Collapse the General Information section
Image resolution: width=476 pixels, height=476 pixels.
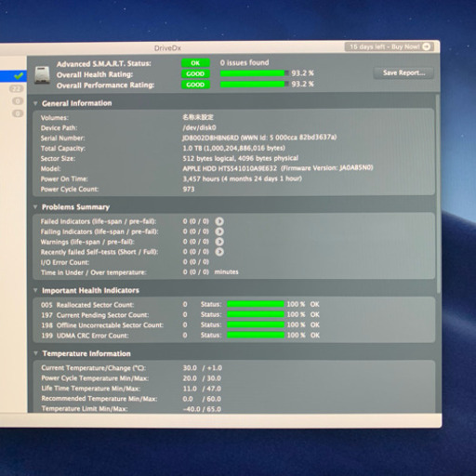[35, 103]
